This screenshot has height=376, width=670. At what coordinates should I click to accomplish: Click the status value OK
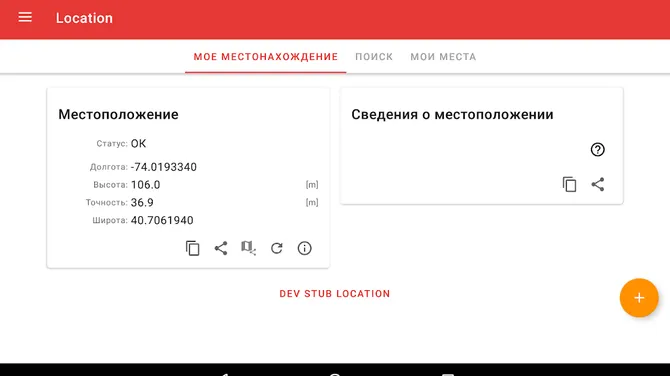click(x=138, y=144)
